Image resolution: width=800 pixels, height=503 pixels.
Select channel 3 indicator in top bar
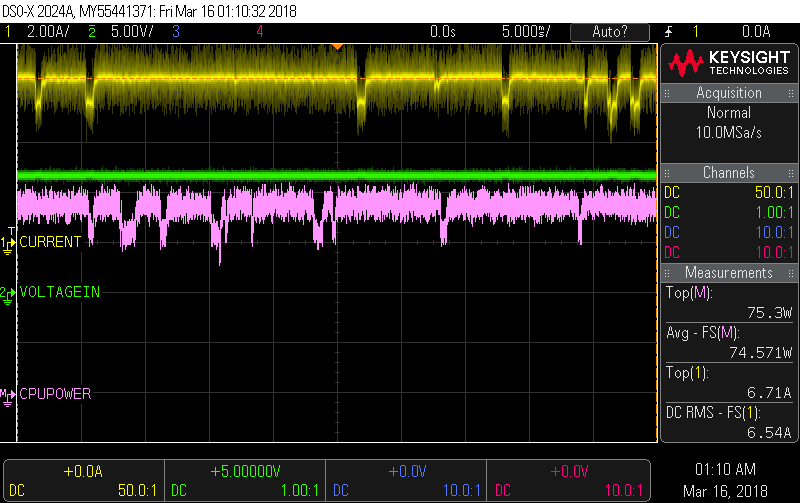(x=176, y=32)
